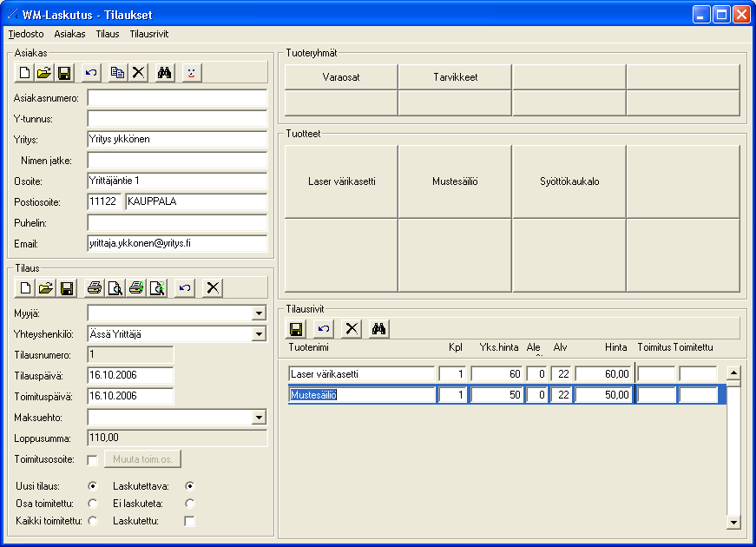
Task: Click the Osoite field with Yrittäjäntie 1
Action: [x=177, y=181]
